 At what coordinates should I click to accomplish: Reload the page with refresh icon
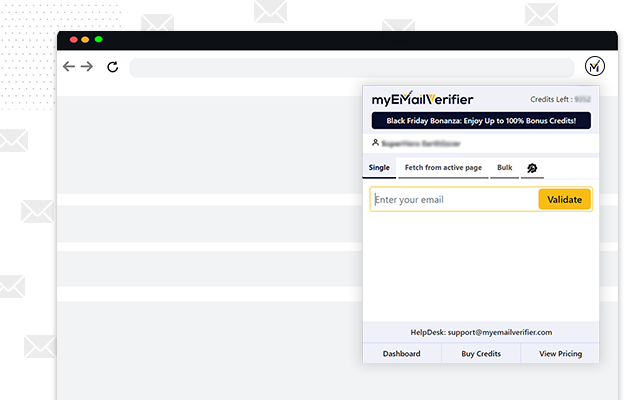pos(113,67)
